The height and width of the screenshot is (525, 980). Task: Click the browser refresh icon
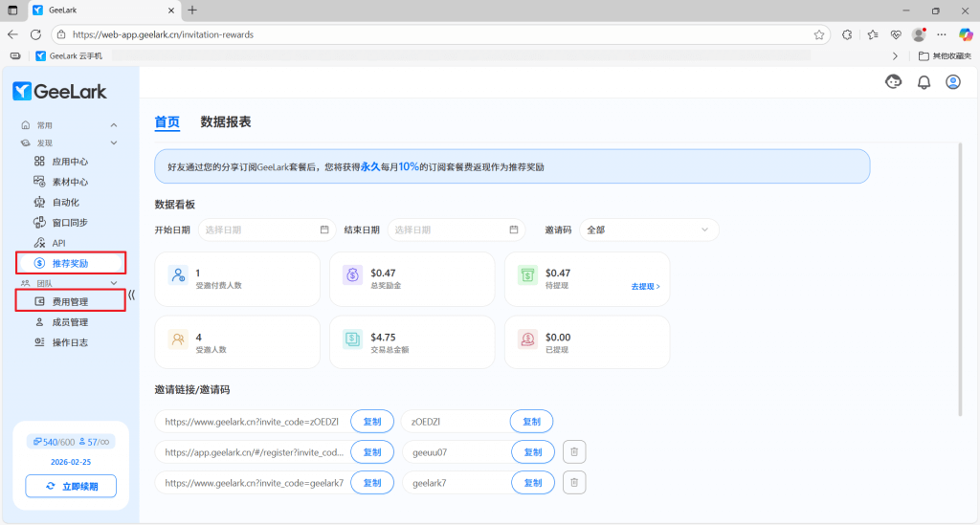coord(36,34)
